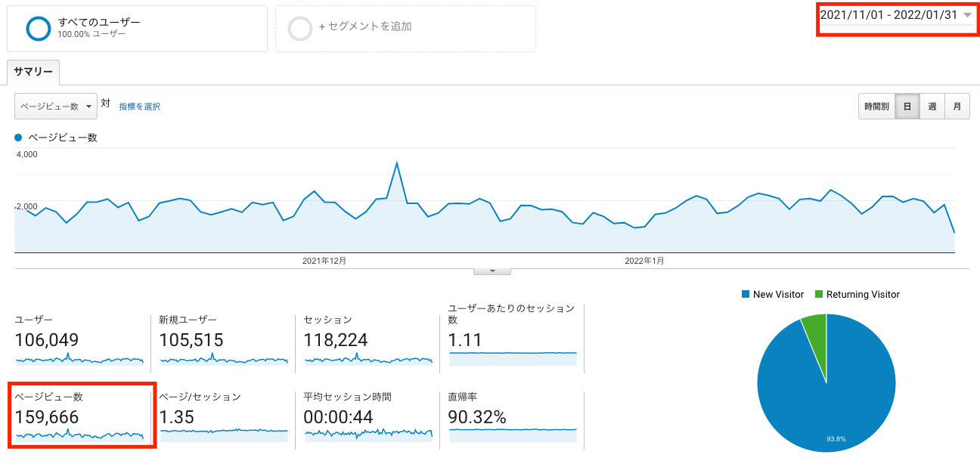Click the sparkline under 1.11
The height and width of the screenshot is (464, 980).
tap(513, 358)
